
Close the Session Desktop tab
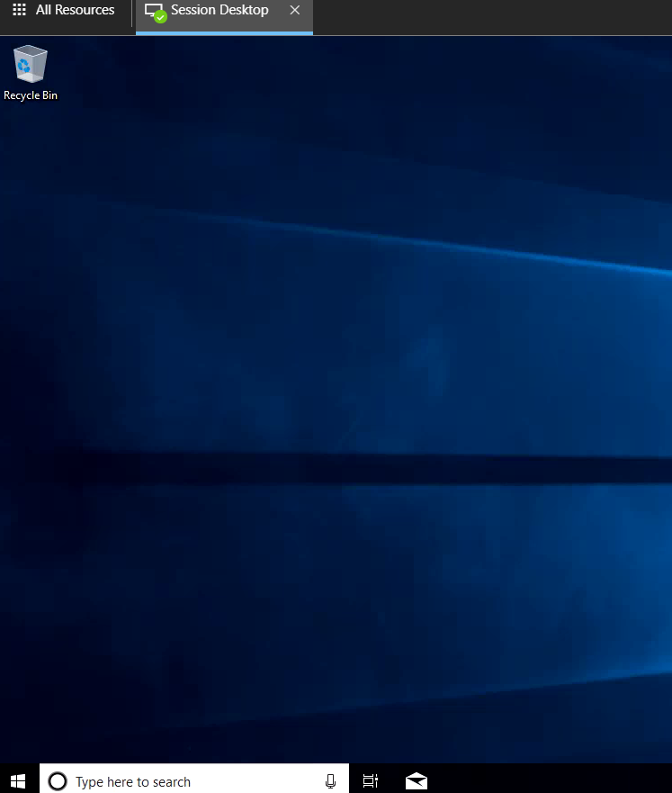tap(294, 10)
